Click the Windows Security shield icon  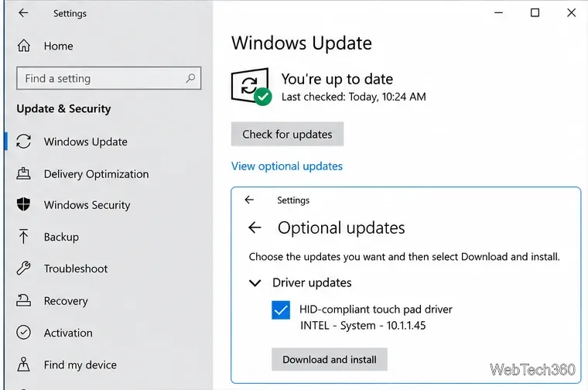(x=24, y=204)
